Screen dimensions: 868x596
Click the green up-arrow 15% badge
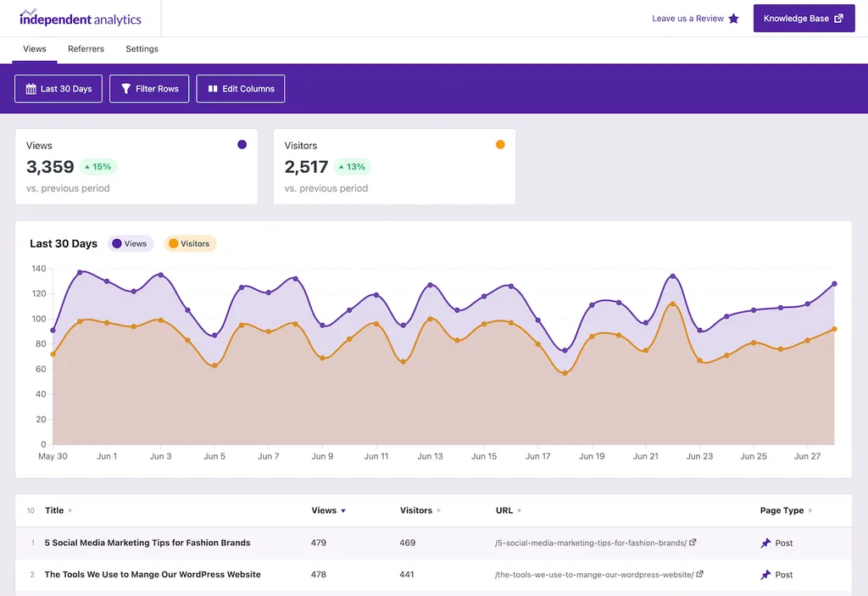pos(98,167)
